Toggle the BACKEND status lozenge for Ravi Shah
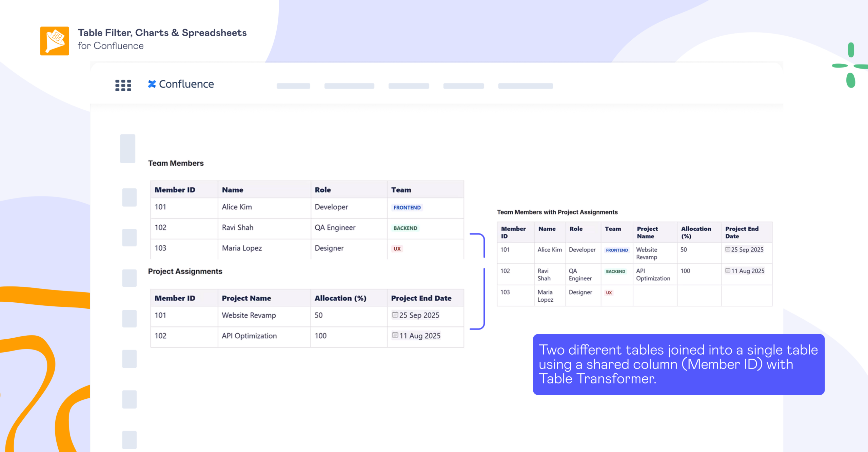 pyautogui.click(x=405, y=228)
